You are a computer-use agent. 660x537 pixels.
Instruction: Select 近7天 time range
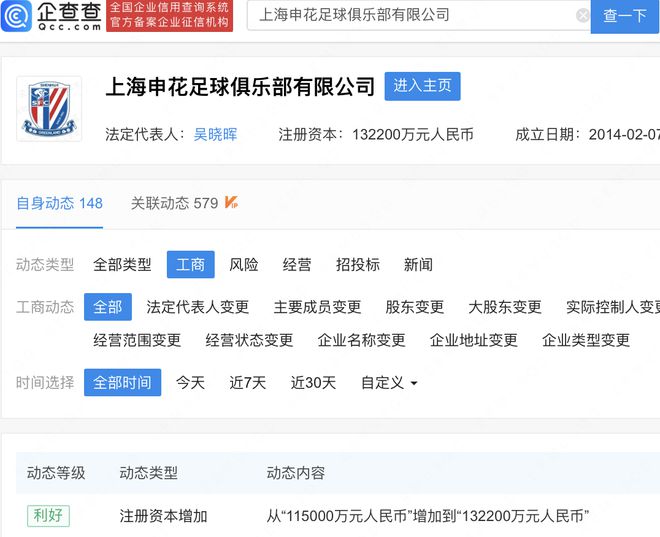point(248,383)
